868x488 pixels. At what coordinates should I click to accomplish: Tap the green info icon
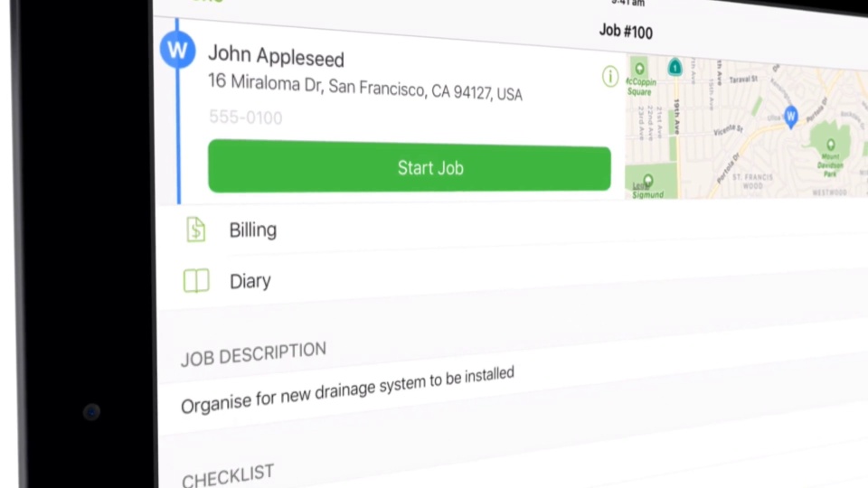[x=610, y=77]
